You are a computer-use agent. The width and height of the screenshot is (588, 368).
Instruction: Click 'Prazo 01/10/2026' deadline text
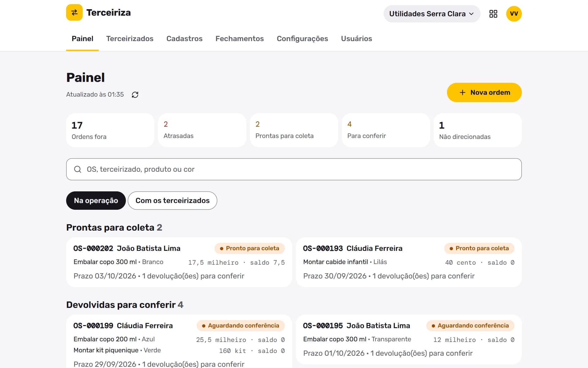click(x=334, y=353)
